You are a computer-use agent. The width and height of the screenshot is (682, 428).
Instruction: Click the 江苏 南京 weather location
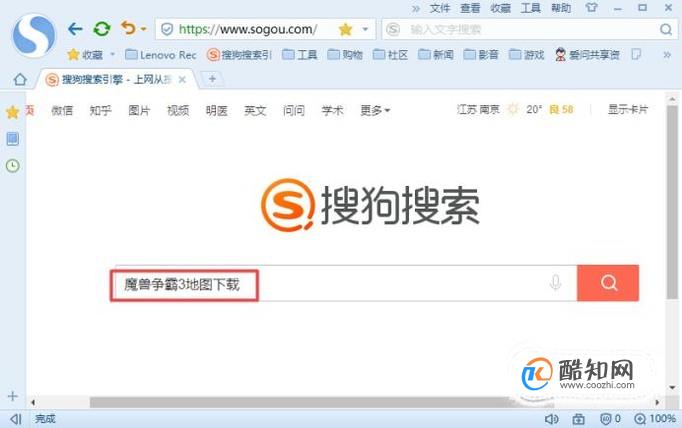[478, 109]
